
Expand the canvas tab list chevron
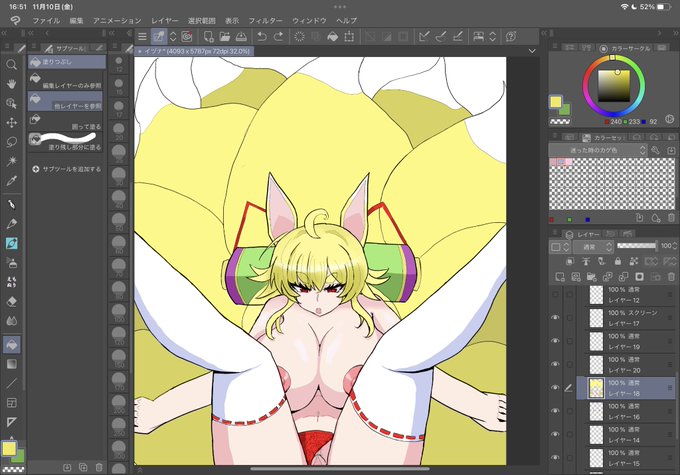532,51
